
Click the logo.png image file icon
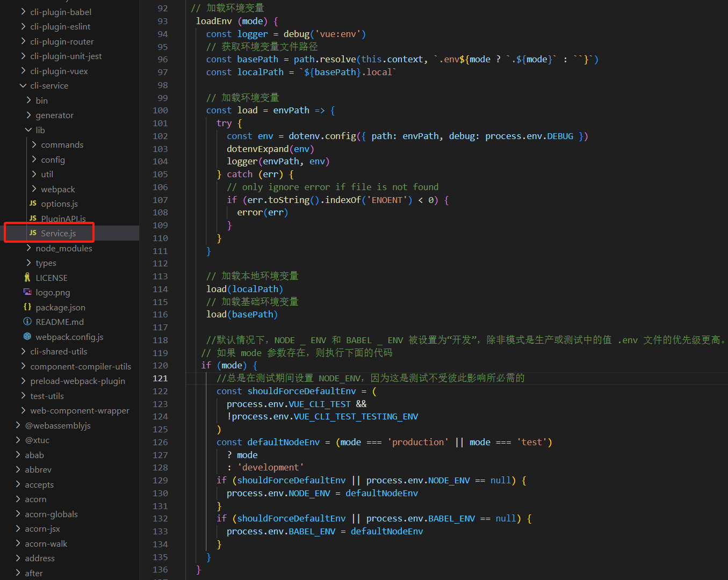(x=27, y=292)
